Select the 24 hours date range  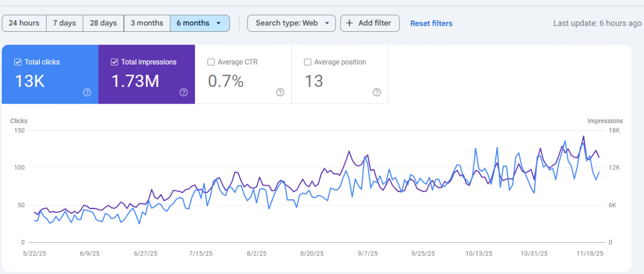tap(24, 23)
